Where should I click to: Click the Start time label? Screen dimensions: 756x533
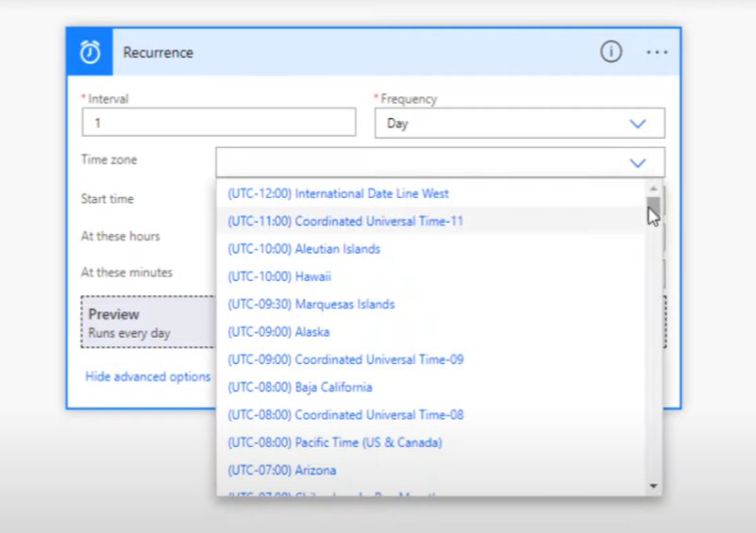tap(107, 199)
